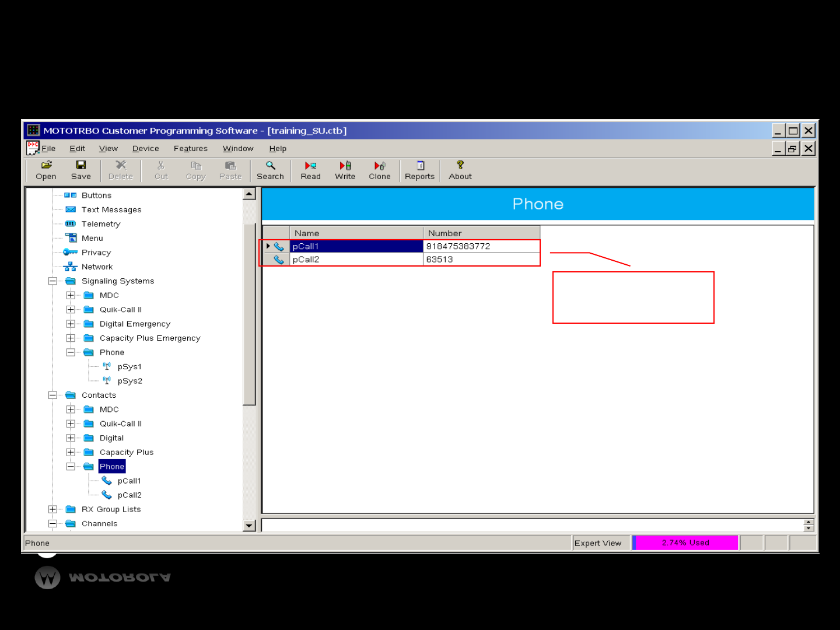Click the number cell 63513
The width and height of the screenshot is (840, 630).
tap(482, 260)
